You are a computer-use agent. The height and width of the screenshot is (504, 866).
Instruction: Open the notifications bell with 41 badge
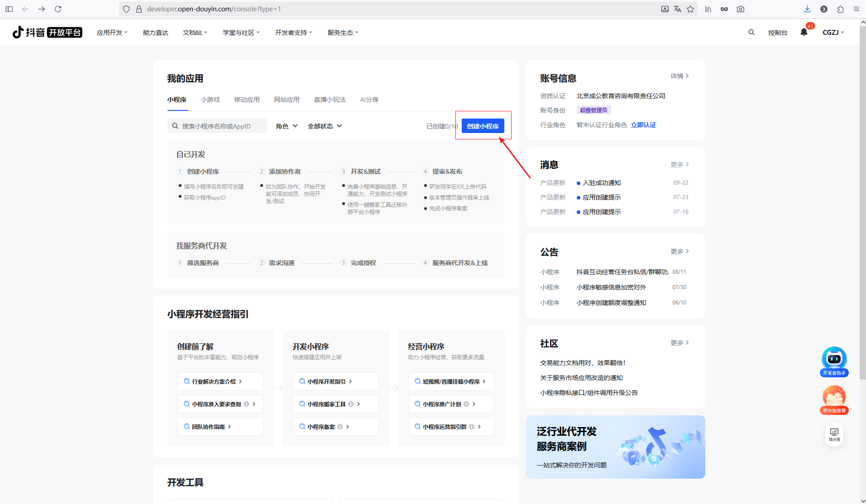pyautogui.click(x=804, y=32)
